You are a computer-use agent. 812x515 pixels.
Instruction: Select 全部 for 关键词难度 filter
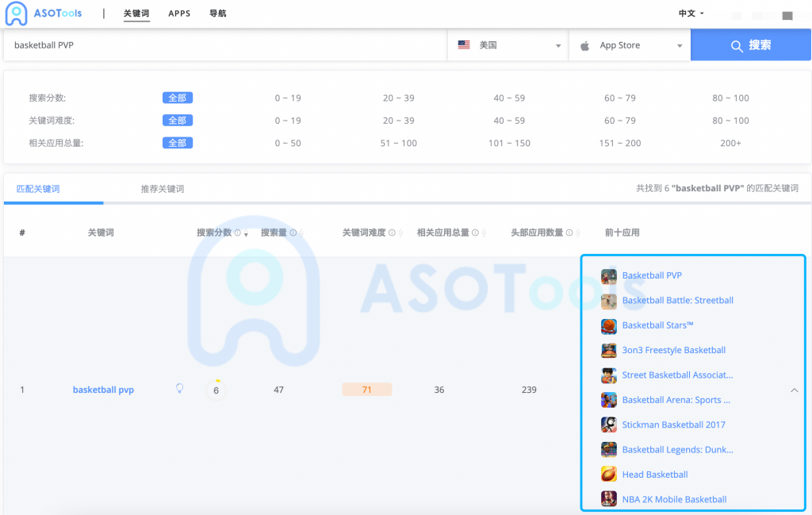tap(178, 121)
